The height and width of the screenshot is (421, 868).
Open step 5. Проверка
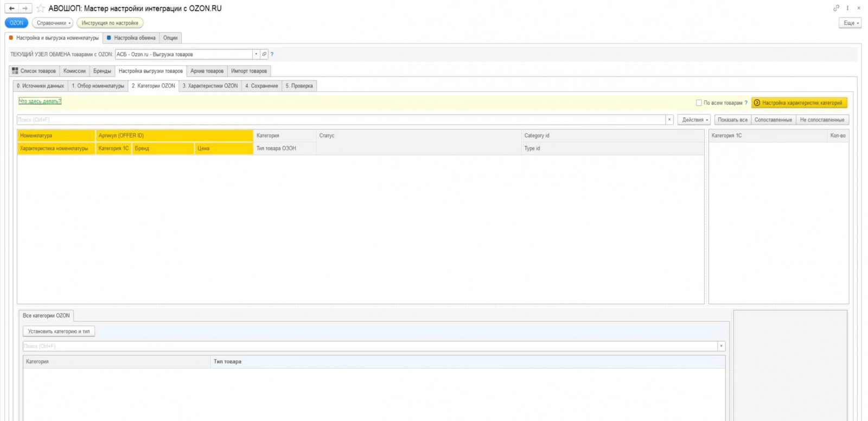299,86
